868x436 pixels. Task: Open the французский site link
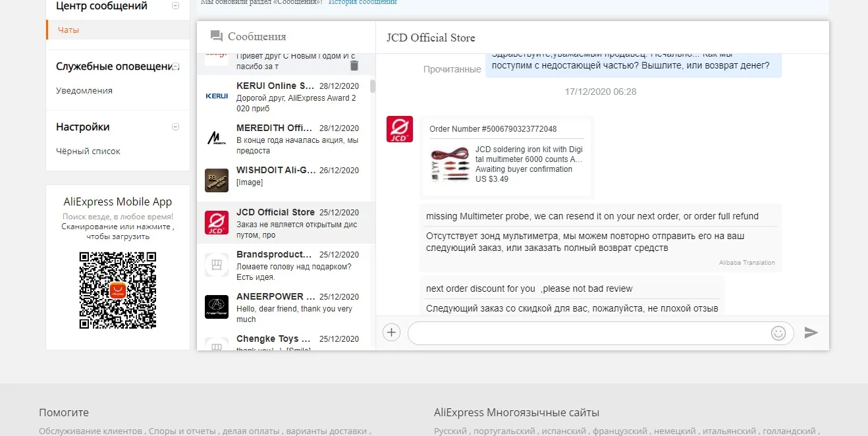[x=620, y=431]
